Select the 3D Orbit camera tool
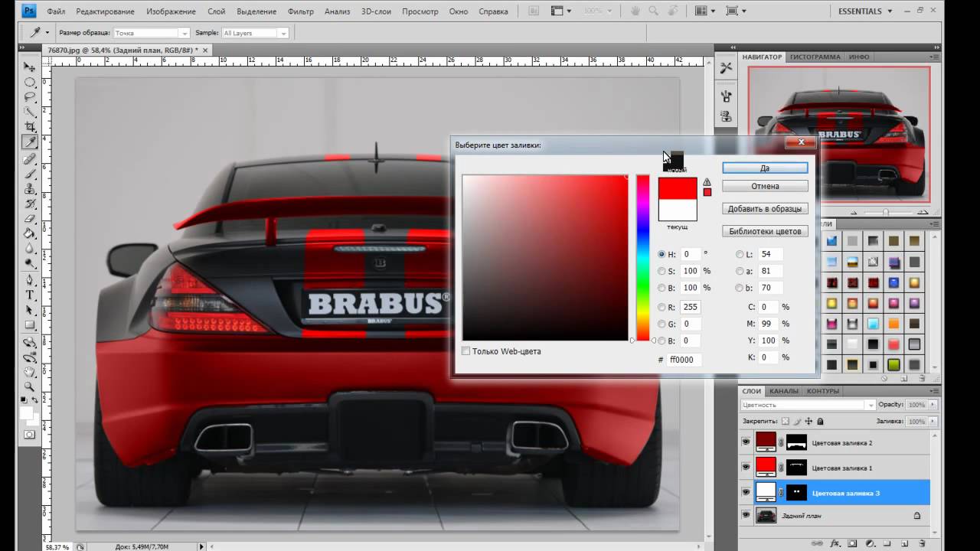The height and width of the screenshot is (551, 980). 30,357
